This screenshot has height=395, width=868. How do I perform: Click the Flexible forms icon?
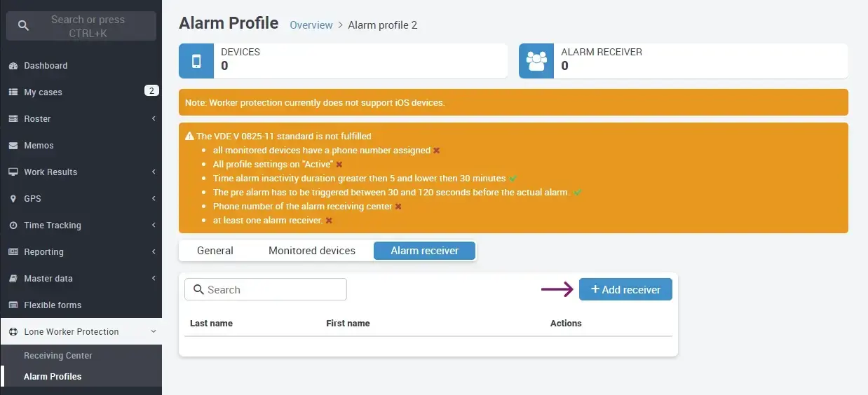(x=13, y=305)
